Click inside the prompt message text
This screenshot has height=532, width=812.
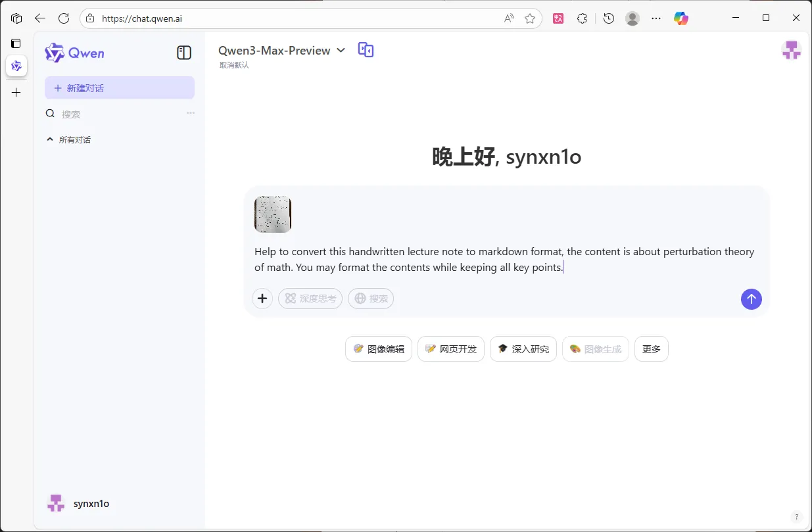504,260
